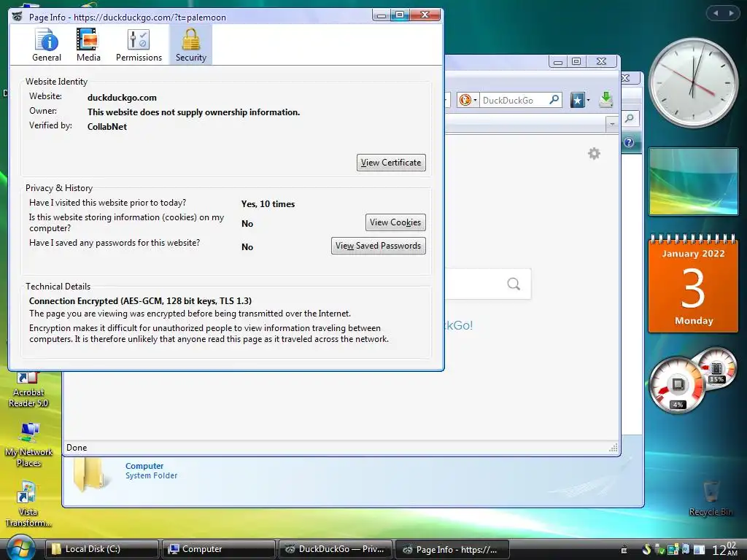Click the browser window resize grip
Screen dimensions: 747x560
click(x=614, y=448)
